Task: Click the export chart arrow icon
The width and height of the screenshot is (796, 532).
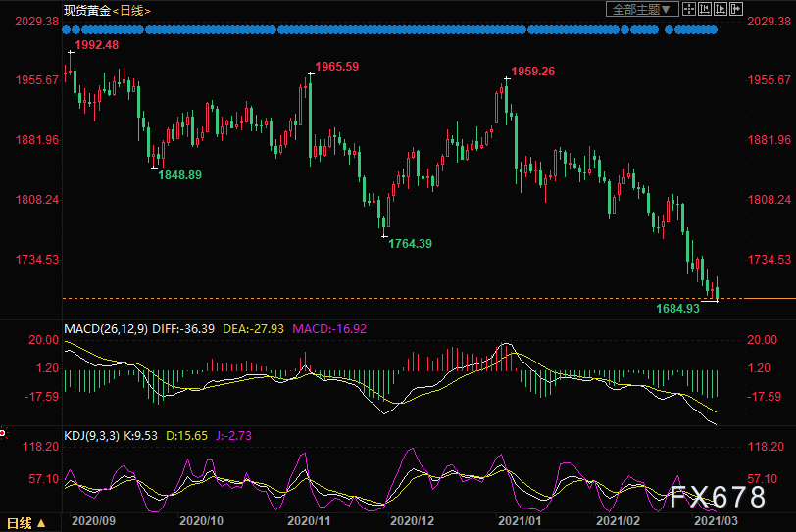Action: coord(736,9)
